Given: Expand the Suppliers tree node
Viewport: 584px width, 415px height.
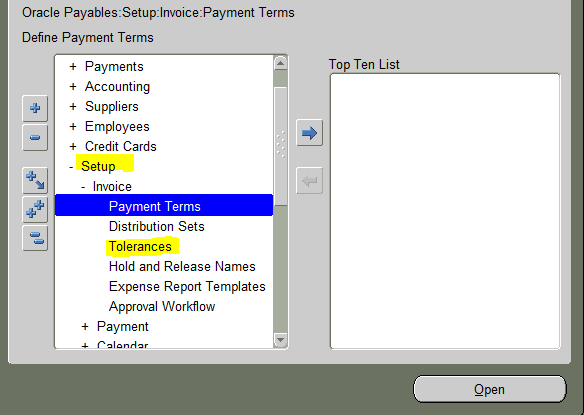Looking at the screenshot, I should point(73,107).
